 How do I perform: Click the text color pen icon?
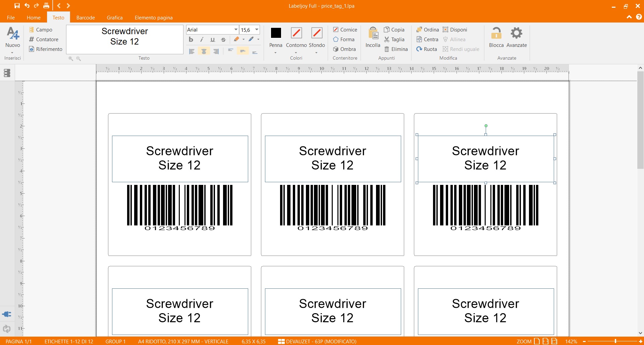(251, 39)
